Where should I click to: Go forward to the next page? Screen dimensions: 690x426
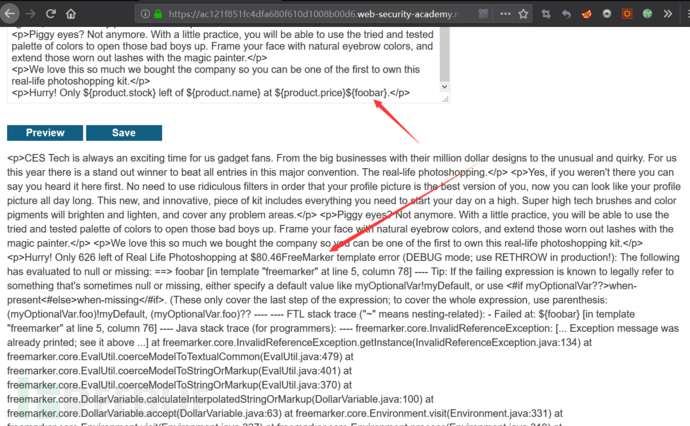click(x=30, y=14)
